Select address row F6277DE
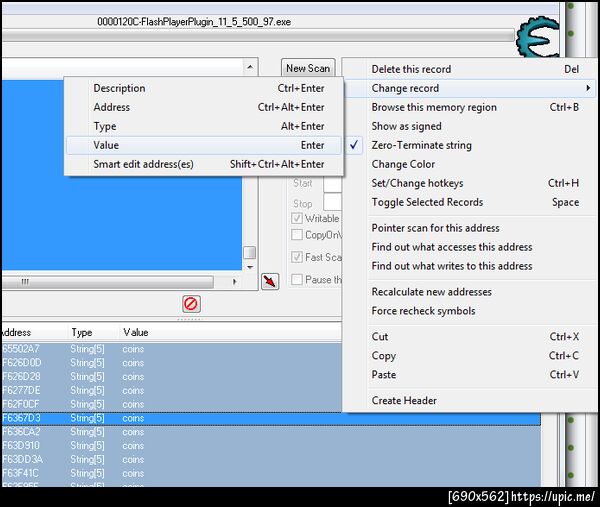Viewport: 600px width, 507px height. 172,390
